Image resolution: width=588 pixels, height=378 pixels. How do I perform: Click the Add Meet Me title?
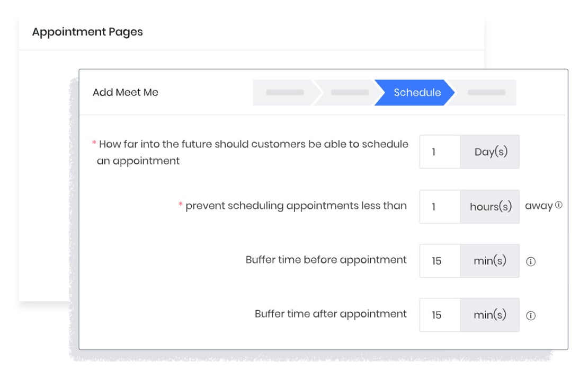tap(126, 92)
